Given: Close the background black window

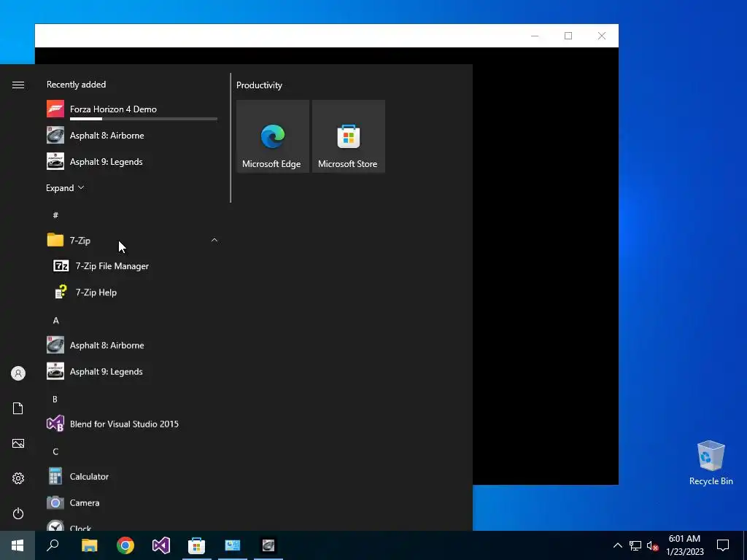Looking at the screenshot, I should click(602, 36).
